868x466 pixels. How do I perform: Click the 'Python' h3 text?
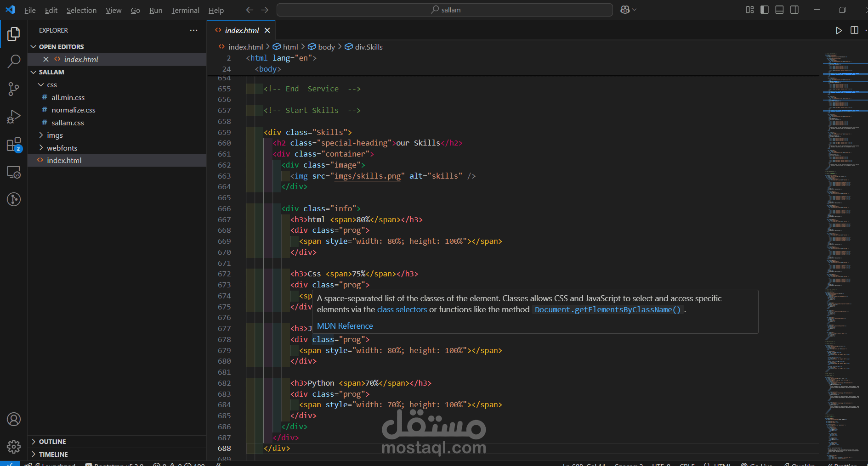pos(321,383)
